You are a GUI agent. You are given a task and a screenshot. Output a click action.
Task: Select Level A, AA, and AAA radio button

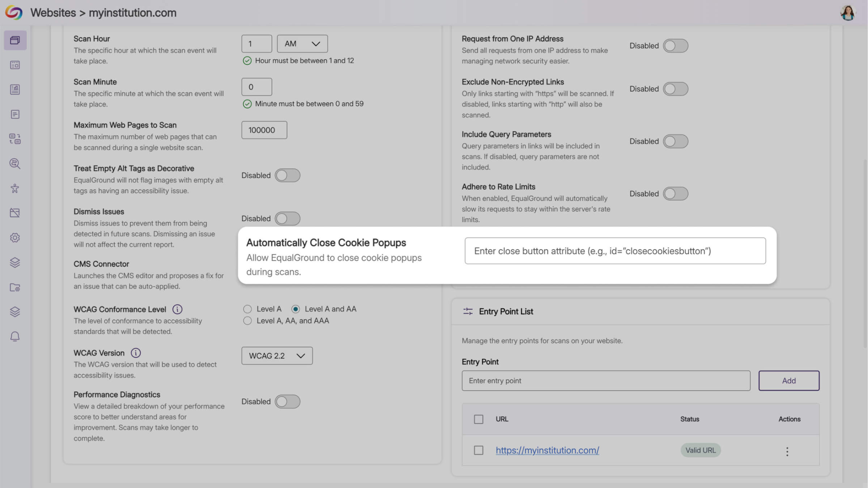[247, 321]
